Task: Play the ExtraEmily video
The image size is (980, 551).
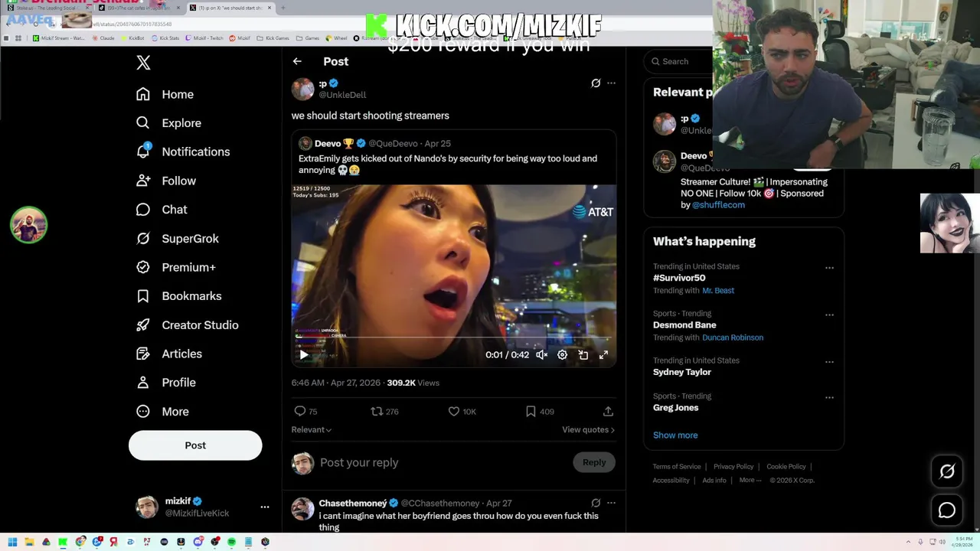Action: point(304,355)
